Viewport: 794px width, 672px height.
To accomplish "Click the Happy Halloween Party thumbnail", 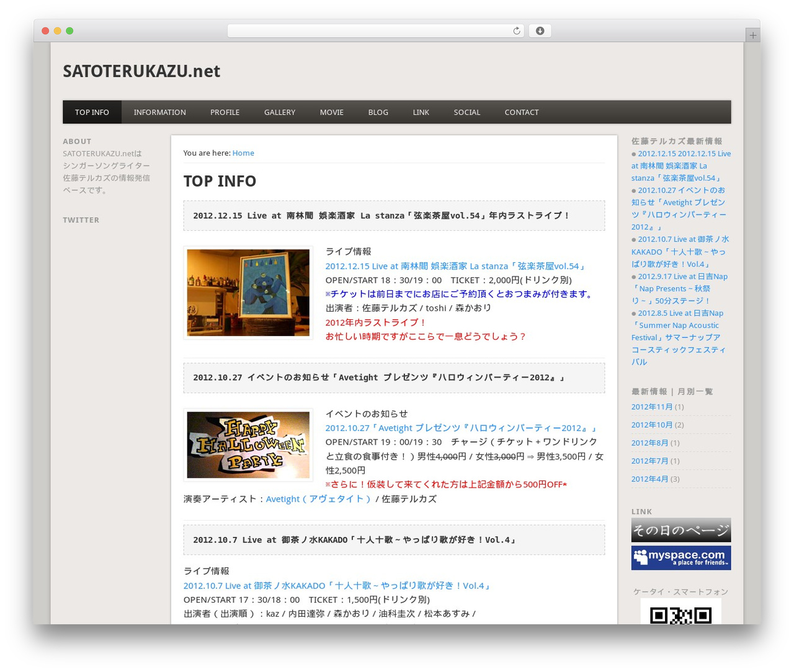I will (248, 445).
